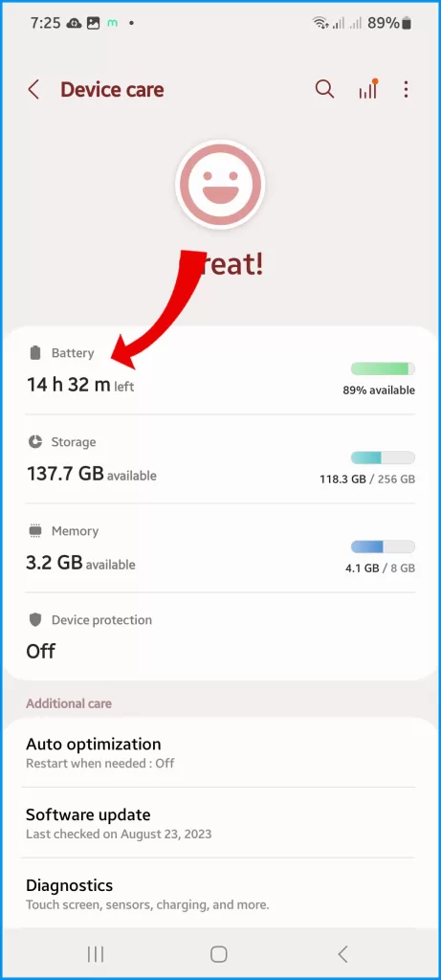Tap the Device protection shield icon
Screen dimensions: 441x980
click(35, 620)
